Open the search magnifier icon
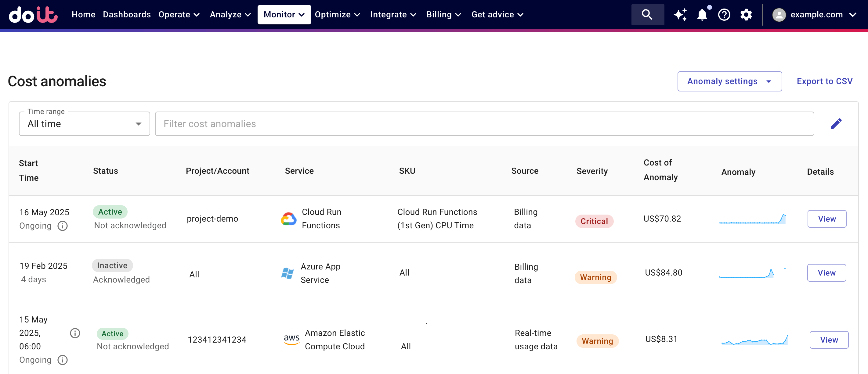Image resolution: width=868 pixels, height=374 pixels. [647, 14]
